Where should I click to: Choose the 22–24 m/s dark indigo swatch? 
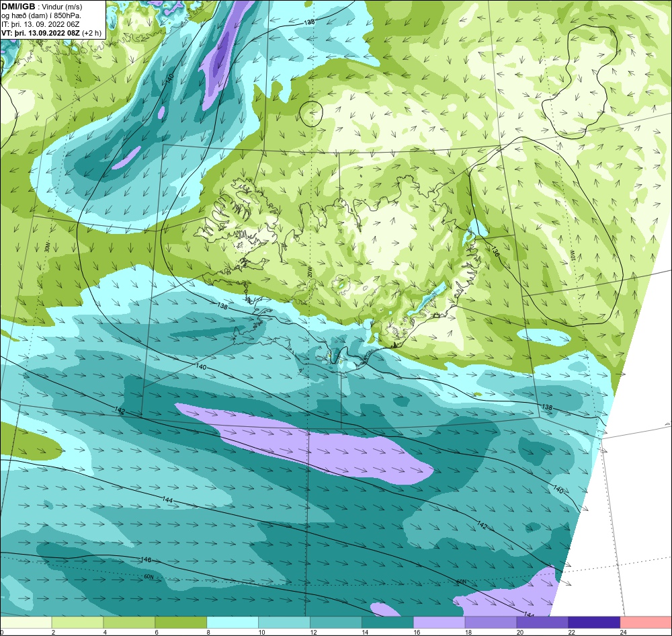coord(594,623)
